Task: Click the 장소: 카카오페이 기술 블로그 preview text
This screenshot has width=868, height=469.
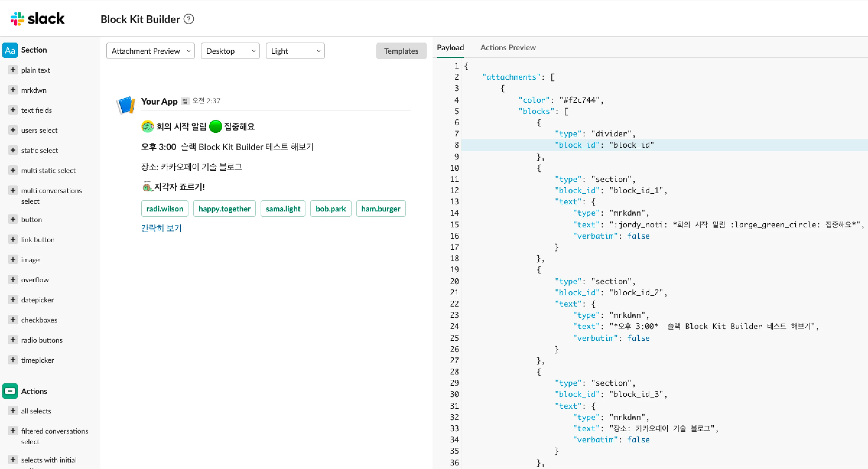Action: (x=191, y=167)
